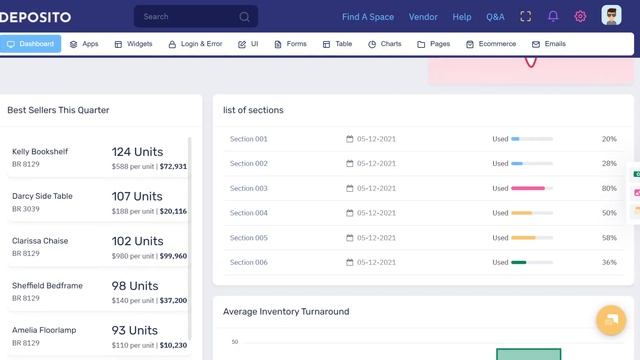
Task: Click the 124 Units value
Action: click(137, 152)
